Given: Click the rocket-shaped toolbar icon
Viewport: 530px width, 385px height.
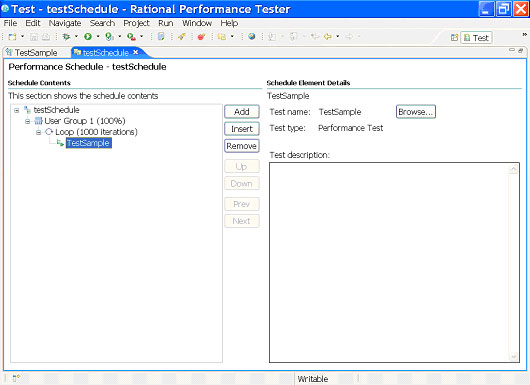Looking at the screenshot, I should (x=182, y=37).
